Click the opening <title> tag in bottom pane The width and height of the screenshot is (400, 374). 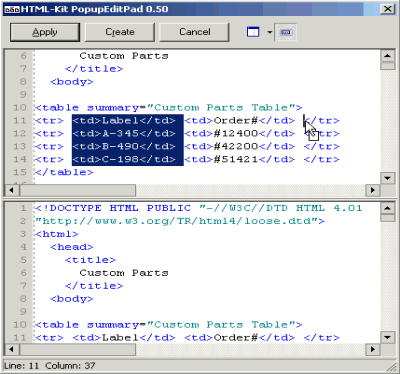90,260
